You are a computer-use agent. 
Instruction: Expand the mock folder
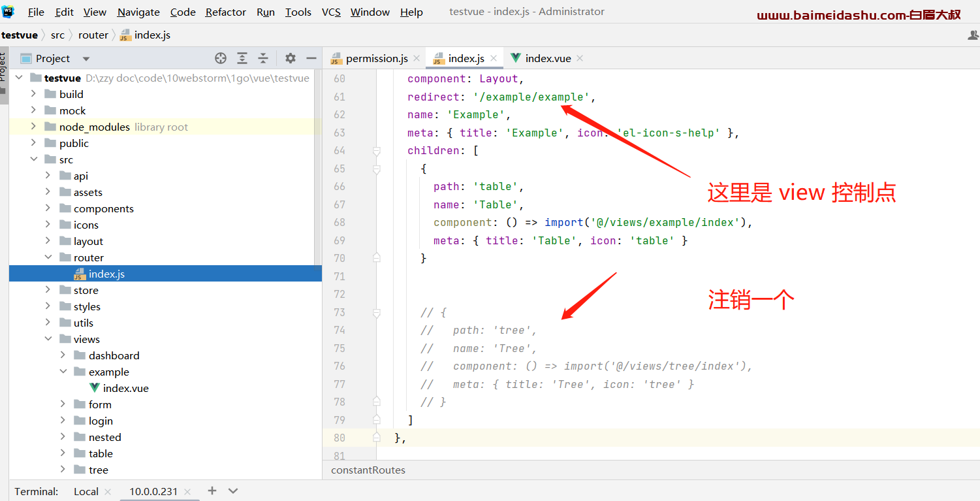[x=34, y=110]
